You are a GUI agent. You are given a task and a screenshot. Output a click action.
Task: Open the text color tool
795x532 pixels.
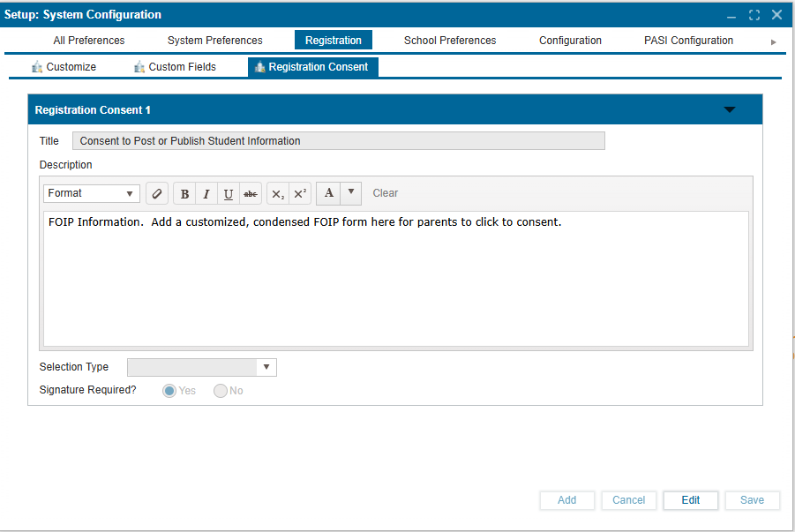click(327, 193)
